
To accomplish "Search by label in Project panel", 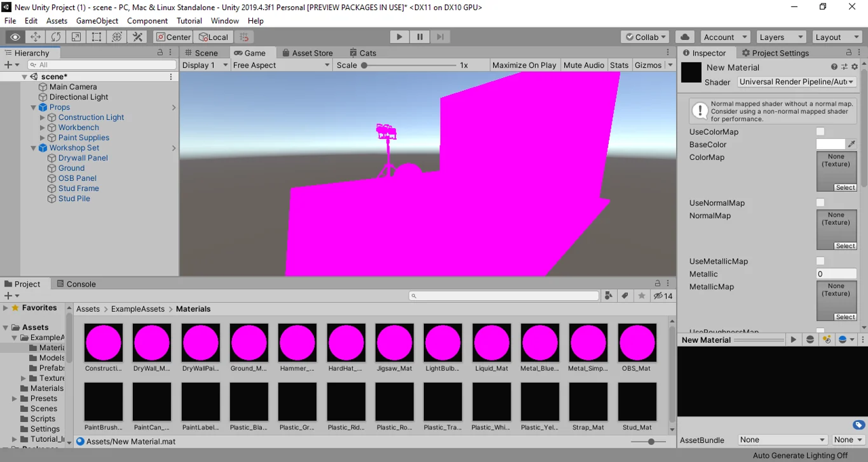I will point(625,296).
